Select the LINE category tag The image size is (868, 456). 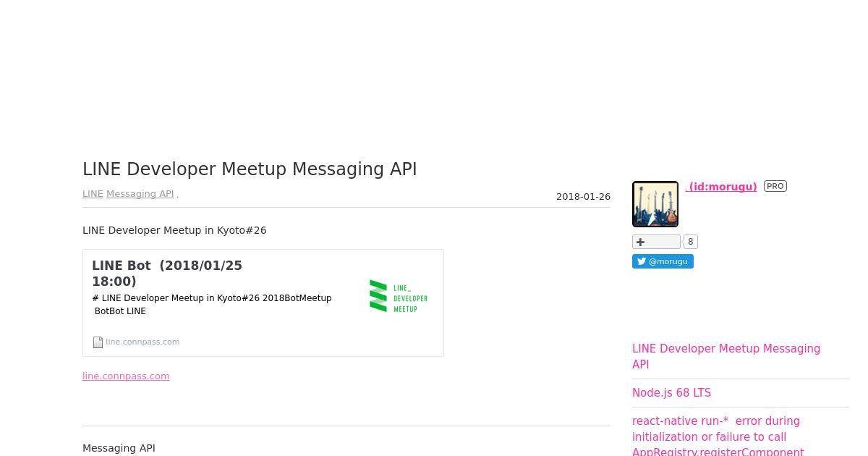93,194
